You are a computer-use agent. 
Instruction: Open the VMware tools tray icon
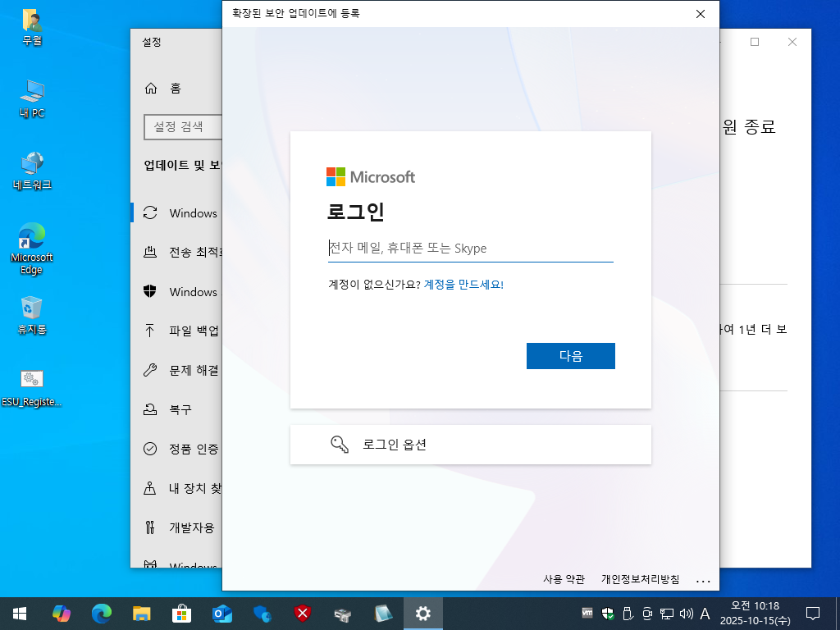coord(587,613)
